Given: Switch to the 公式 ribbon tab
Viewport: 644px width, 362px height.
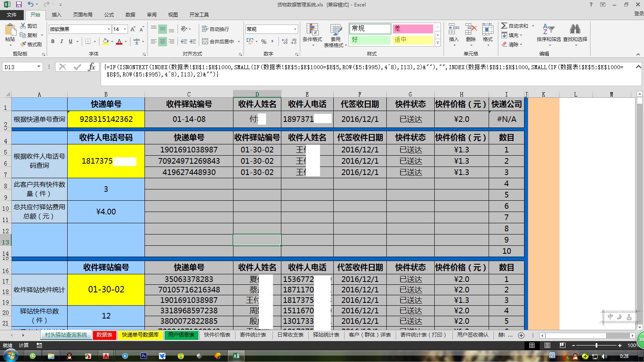Looking at the screenshot, I should (x=109, y=14).
